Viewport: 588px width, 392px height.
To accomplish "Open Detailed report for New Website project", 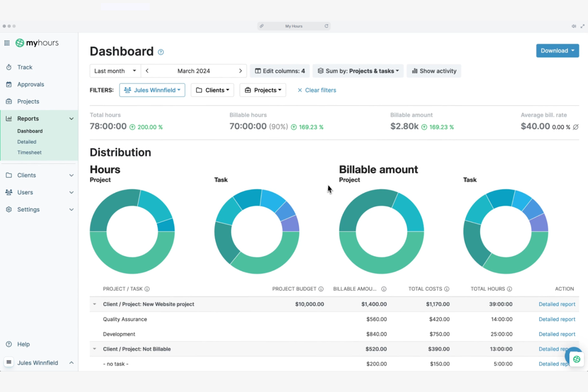I will click(557, 304).
